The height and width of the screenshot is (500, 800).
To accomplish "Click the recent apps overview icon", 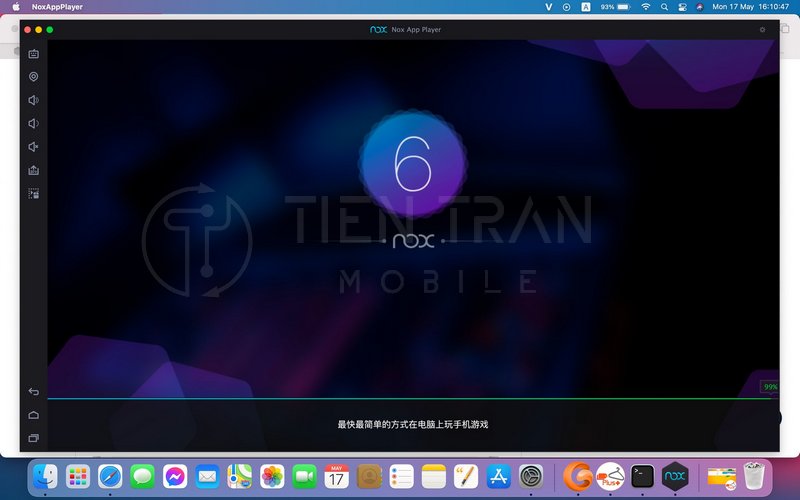I will tap(34, 438).
